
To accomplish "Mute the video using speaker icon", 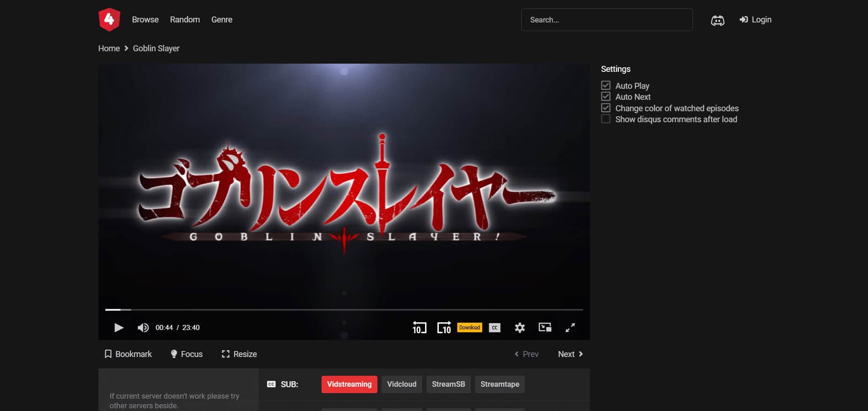I will coord(143,328).
